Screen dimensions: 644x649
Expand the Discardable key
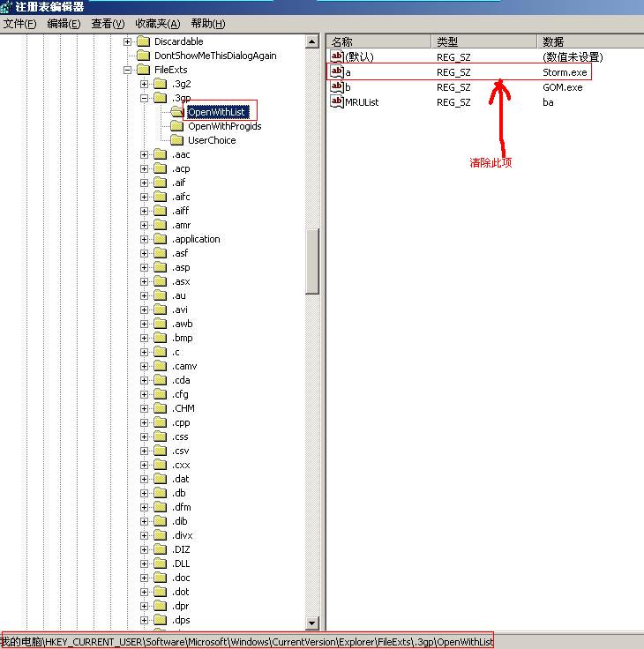[x=128, y=41]
